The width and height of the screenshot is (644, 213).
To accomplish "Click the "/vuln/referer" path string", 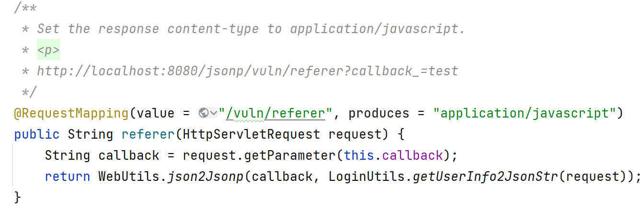I will coord(276,114).
